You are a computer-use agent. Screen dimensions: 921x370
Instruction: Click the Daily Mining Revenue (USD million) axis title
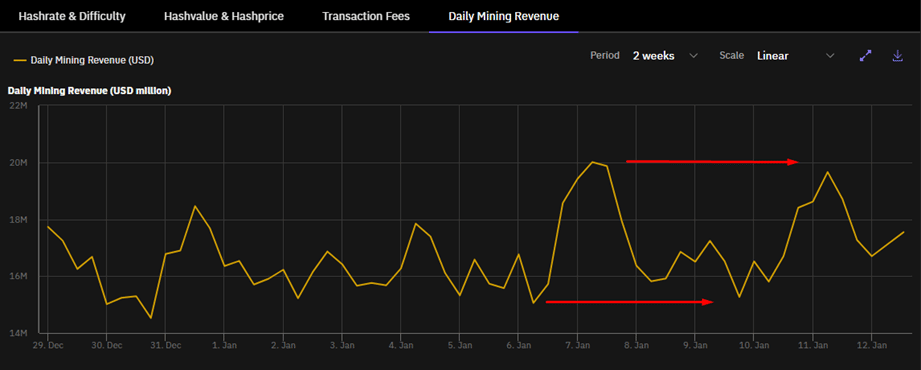pos(89,91)
